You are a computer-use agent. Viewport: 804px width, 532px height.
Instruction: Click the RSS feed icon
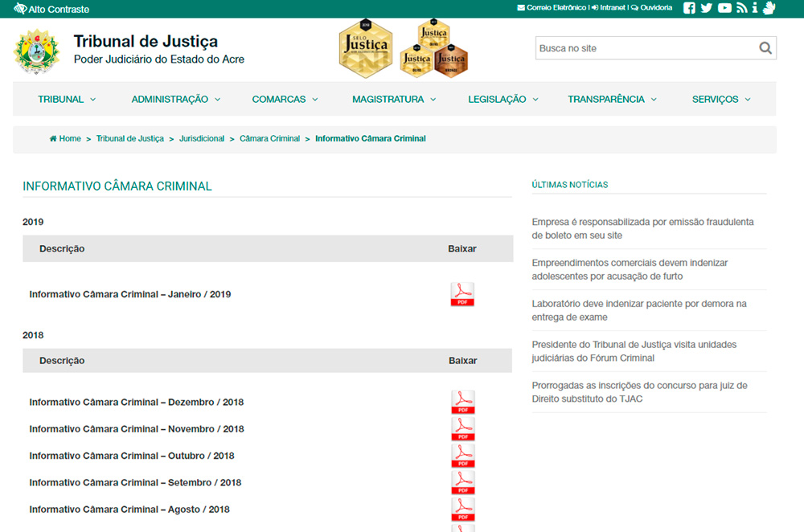coord(741,8)
